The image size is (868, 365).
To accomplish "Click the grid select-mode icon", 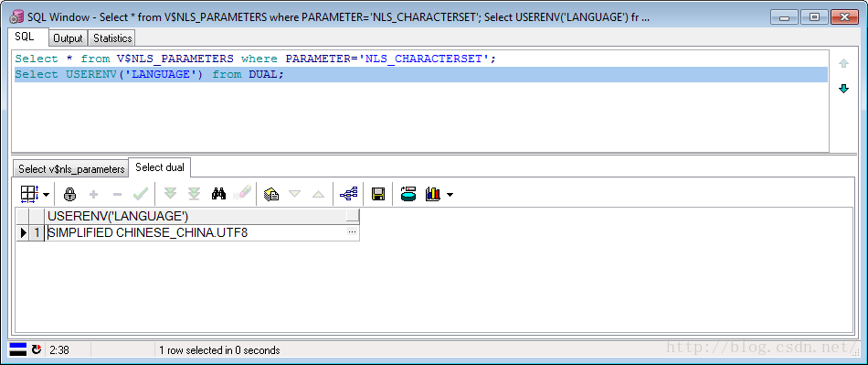I will pyautogui.click(x=29, y=194).
